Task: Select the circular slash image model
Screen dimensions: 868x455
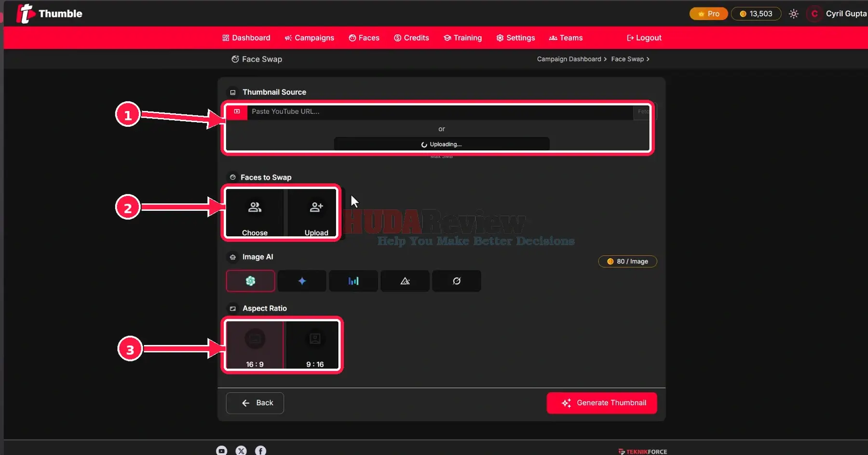Action: coord(457,281)
